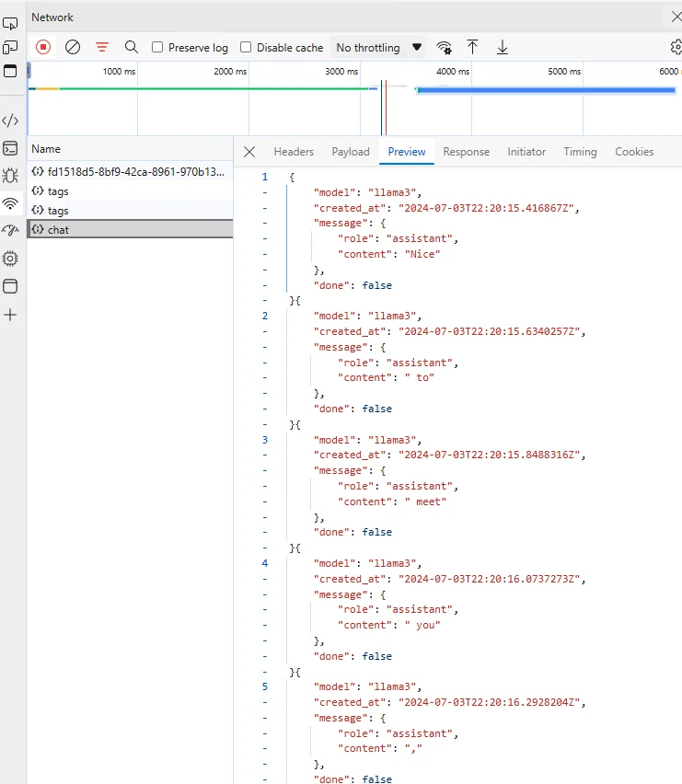This screenshot has width=682, height=784.
Task: Export HAR file with download arrow
Action: [503, 47]
